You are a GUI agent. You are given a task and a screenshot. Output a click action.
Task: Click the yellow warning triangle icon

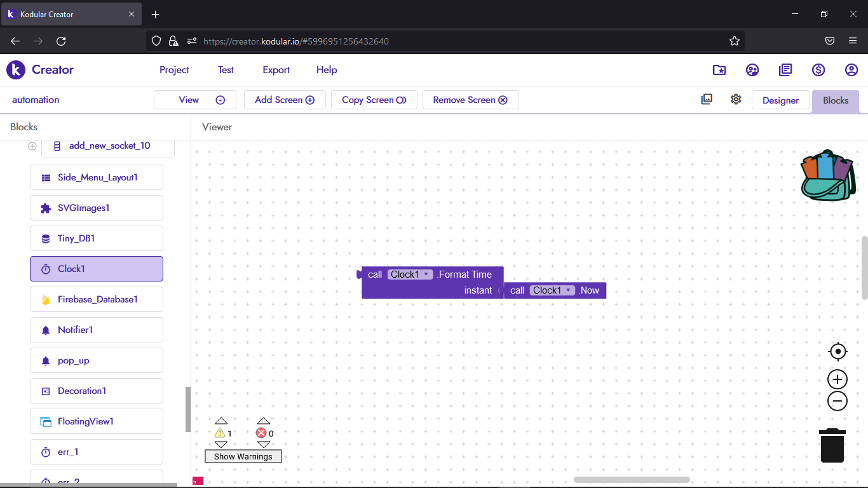[220, 433]
